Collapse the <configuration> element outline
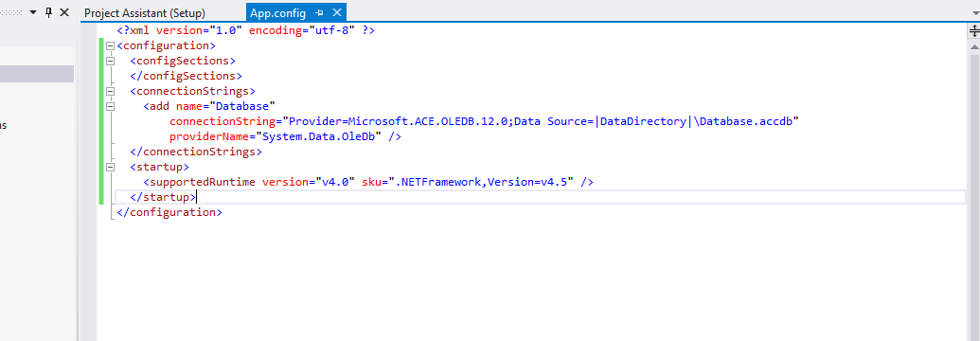This screenshot has height=341, width=980. coord(111,45)
